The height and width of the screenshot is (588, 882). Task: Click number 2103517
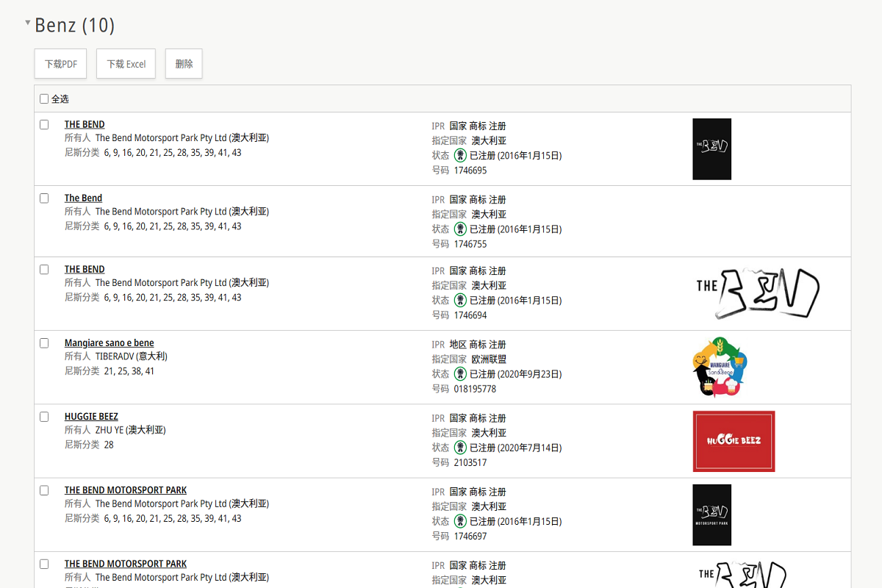(470, 462)
